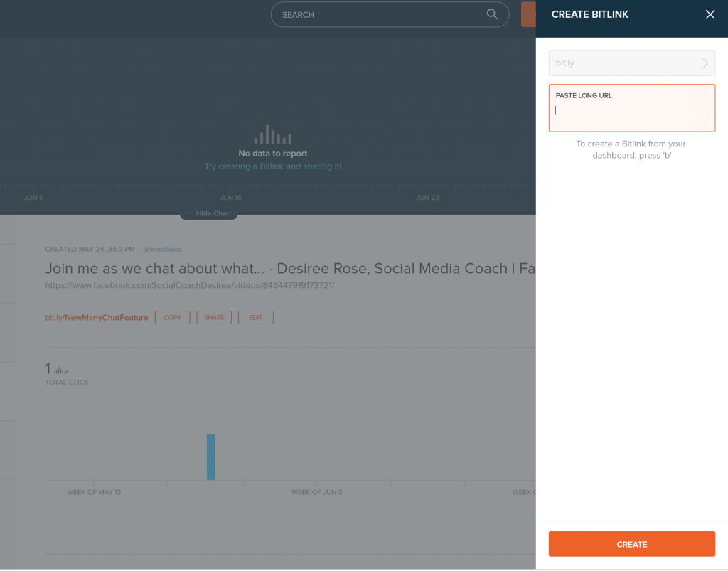
Task: Click "Try creating a Bitlink and sharing it!"
Action: coord(273,166)
